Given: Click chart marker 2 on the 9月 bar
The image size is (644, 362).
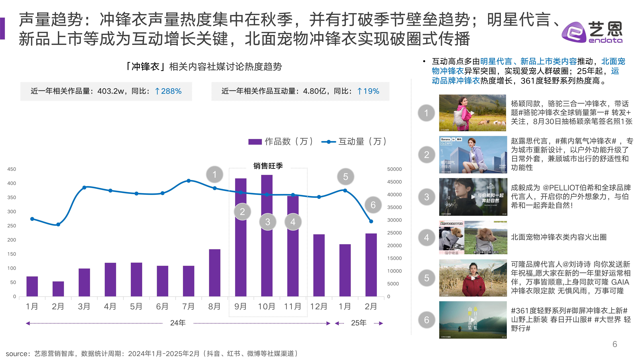Looking at the screenshot, I should pos(242,212).
